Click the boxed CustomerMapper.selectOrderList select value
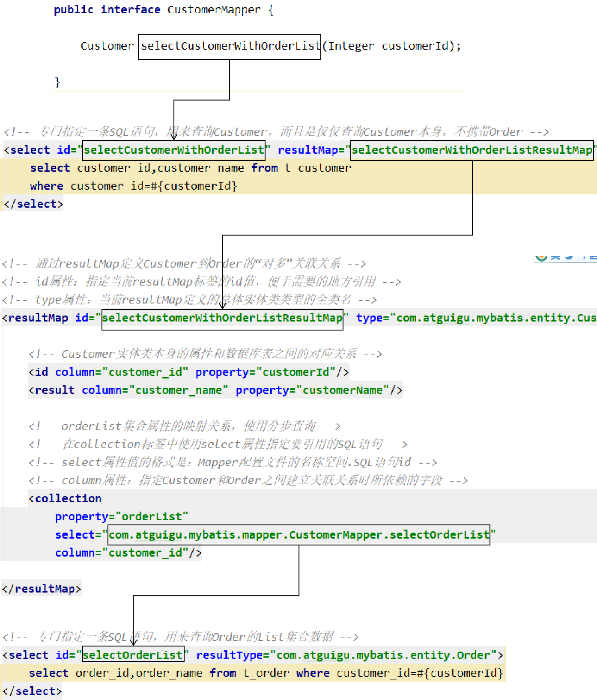The height and width of the screenshot is (700, 597). pos(298,535)
